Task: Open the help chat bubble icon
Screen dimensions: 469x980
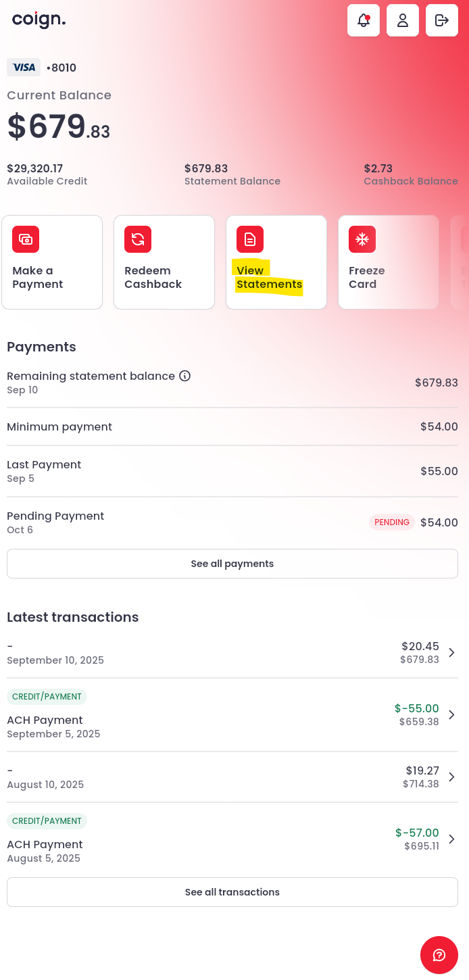Action: click(439, 955)
